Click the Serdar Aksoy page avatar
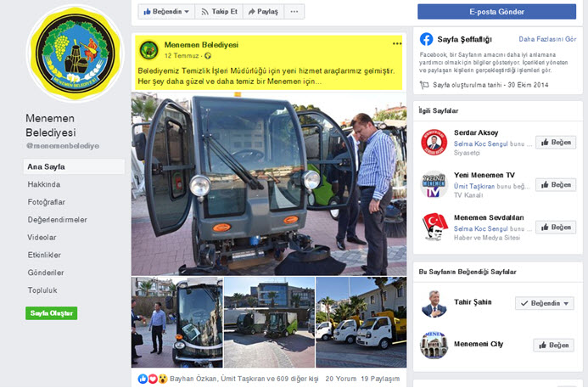 434,143
